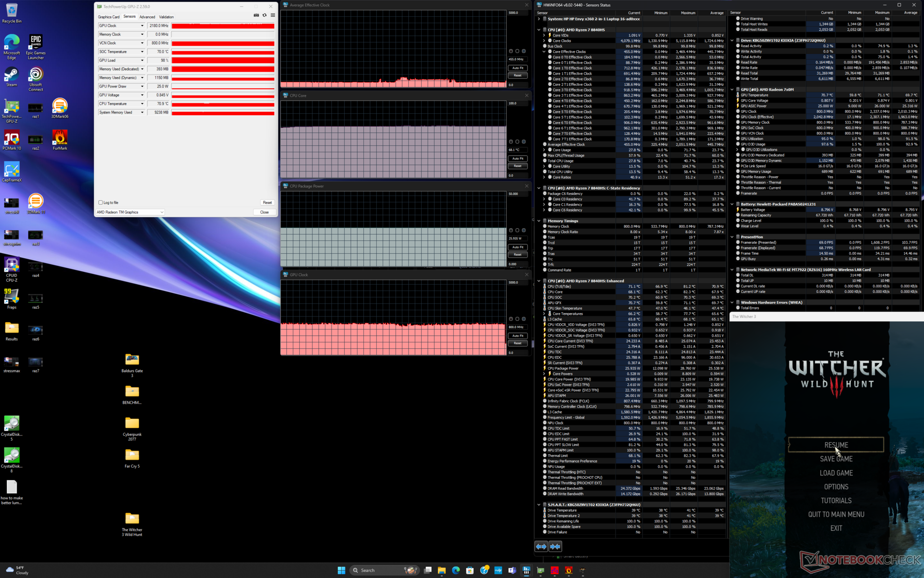Viewport: 924px width, 578px height.
Task: Open the Advanced tab in GPU-Z
Action: 147,17
